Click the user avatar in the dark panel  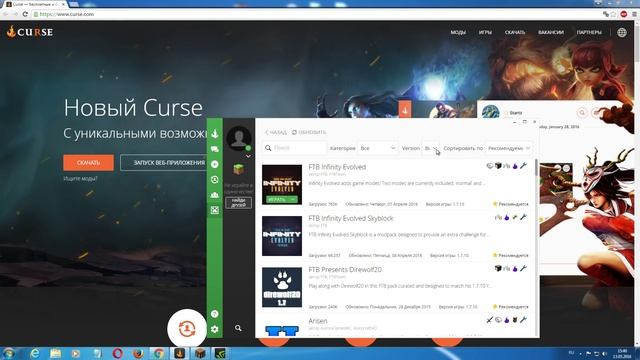click(238, 138)
